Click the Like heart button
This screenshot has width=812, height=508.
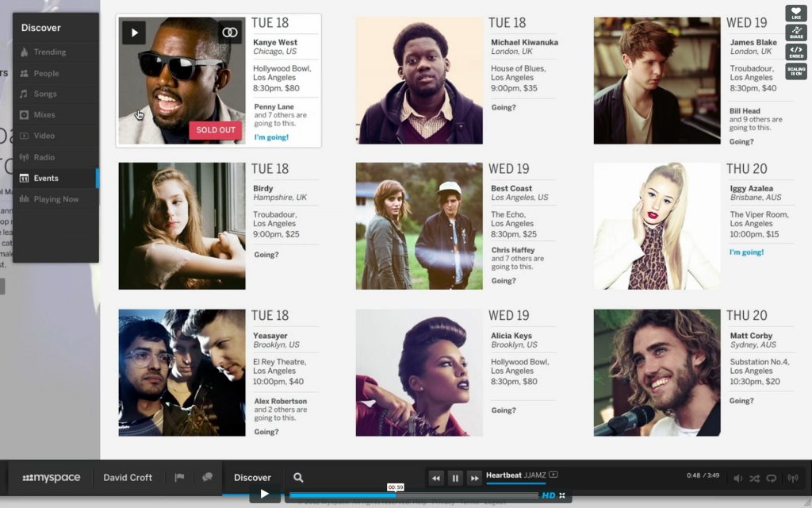[796, 13]
